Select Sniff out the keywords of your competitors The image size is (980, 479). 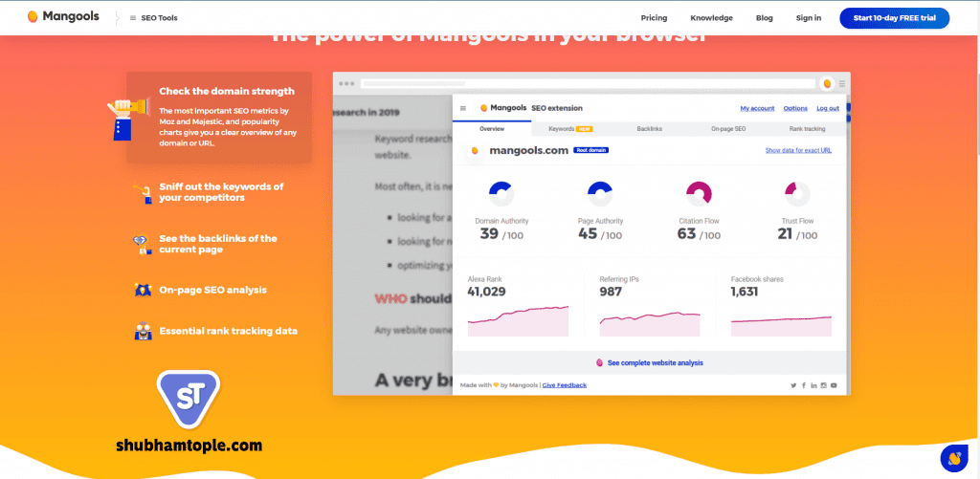pyautogui.click(x=221, y=192)
